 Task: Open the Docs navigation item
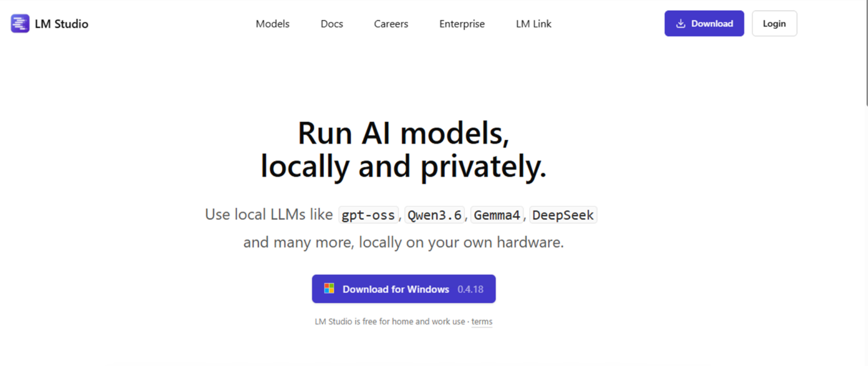click(332, 24)
